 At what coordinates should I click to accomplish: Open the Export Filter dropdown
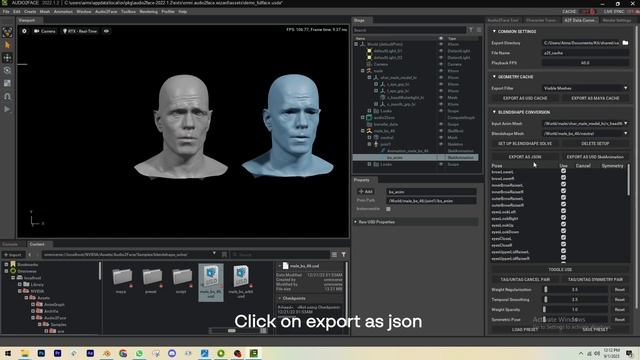point(585,88)
